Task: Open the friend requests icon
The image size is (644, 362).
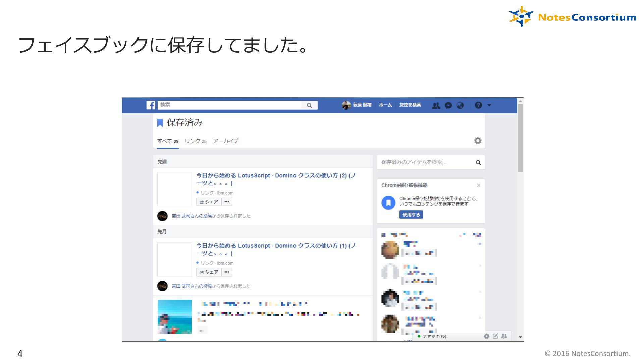Action: click(436, 105)
